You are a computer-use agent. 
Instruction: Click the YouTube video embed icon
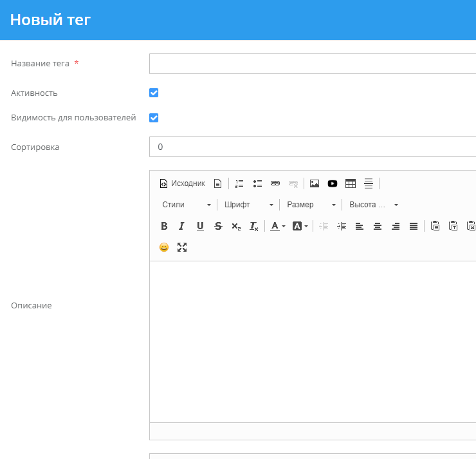(x=333, y=183)
